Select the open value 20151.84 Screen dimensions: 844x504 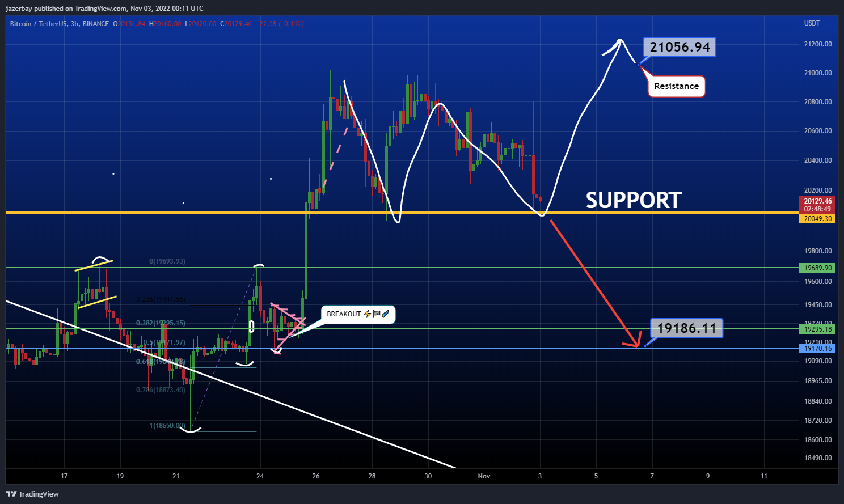[132, 24]
